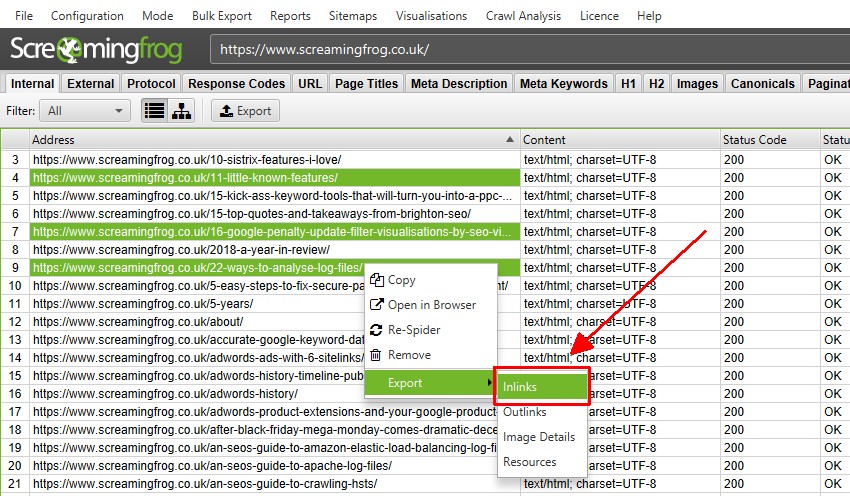
Task: Click Address column sort arrow
Action: (x=510, y=139)
